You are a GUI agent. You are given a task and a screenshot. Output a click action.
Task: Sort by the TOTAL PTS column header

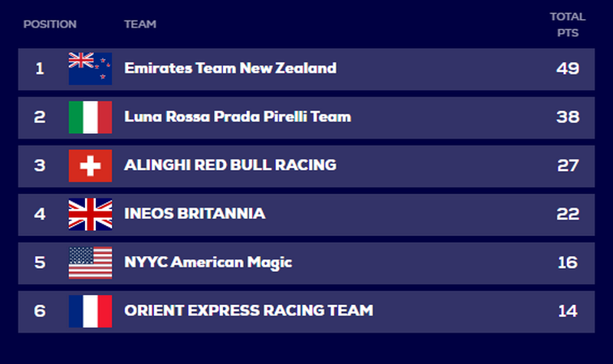[x=568, y=25]
